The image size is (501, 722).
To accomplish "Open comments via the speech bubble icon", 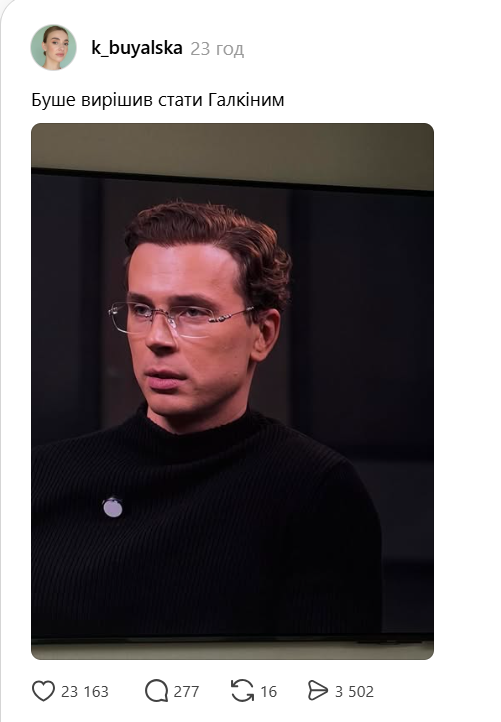I will tap(156, 691).
